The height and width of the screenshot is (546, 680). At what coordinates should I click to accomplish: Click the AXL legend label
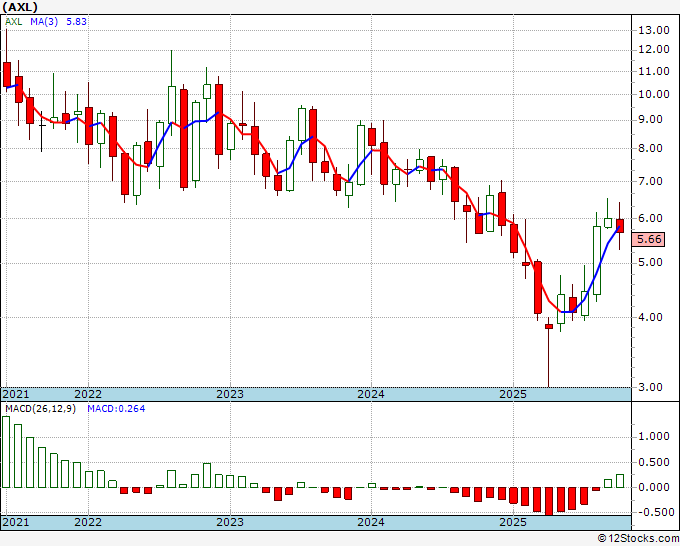[14, 22]
